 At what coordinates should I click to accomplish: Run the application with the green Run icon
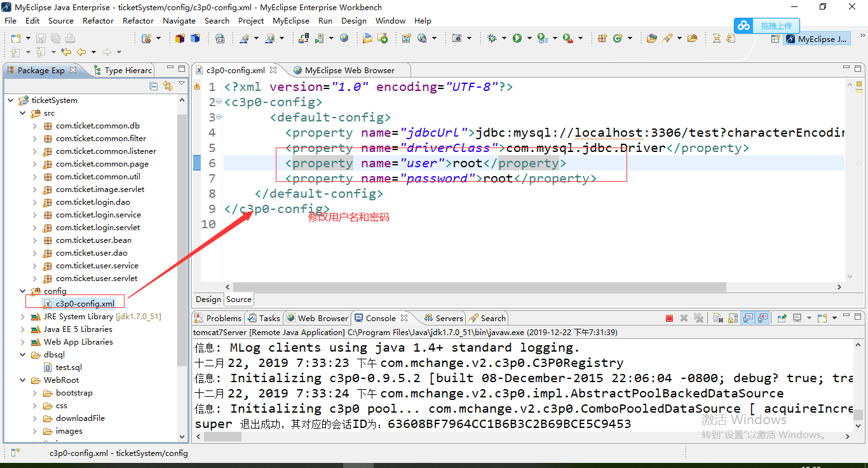coord(516,38)
